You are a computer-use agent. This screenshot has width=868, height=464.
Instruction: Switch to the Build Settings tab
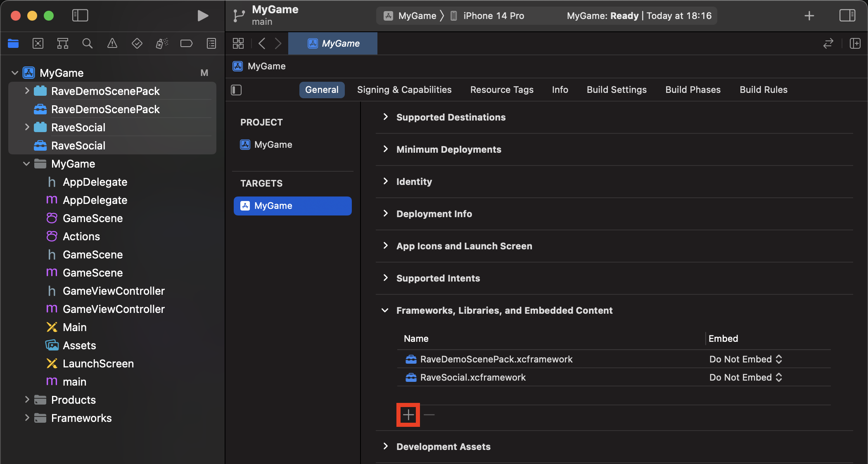[616, 89]
